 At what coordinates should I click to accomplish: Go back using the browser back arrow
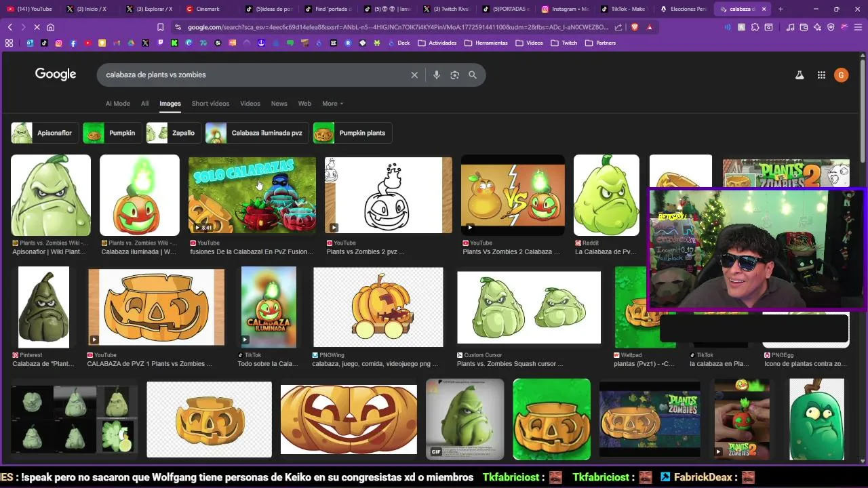(x=10, y=27)
